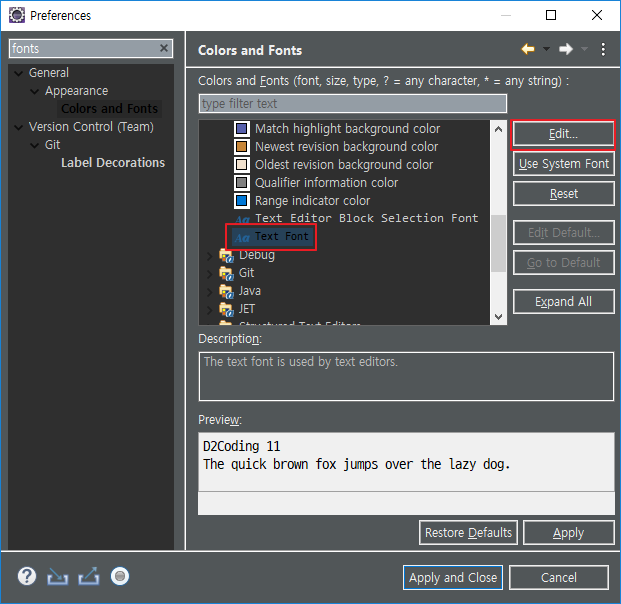Expand the JET category
This screenshot has height=604, width=621.
pos(210,310)
